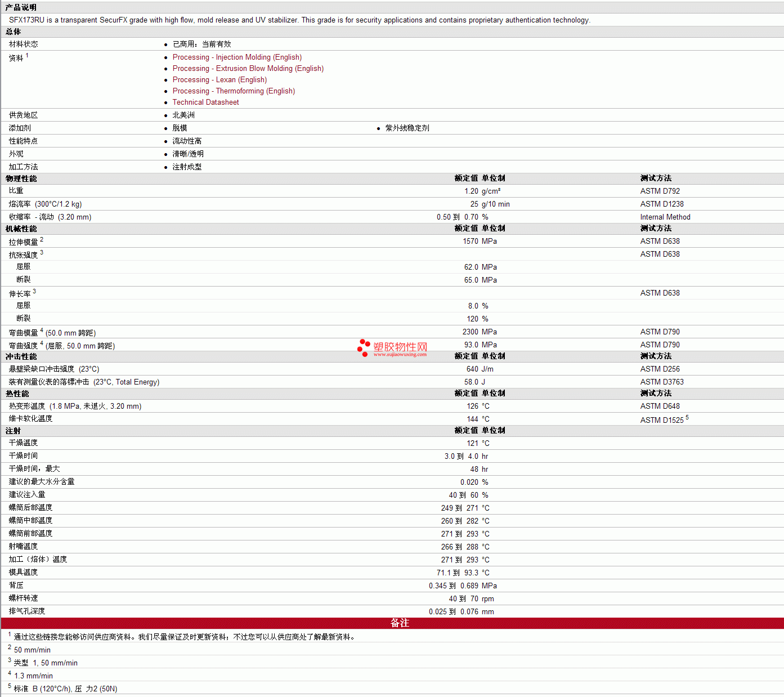This screenshot has width=784, height=697.
Task: Select the 弯曲模量 value 2300
Action: tap(471, 332)
